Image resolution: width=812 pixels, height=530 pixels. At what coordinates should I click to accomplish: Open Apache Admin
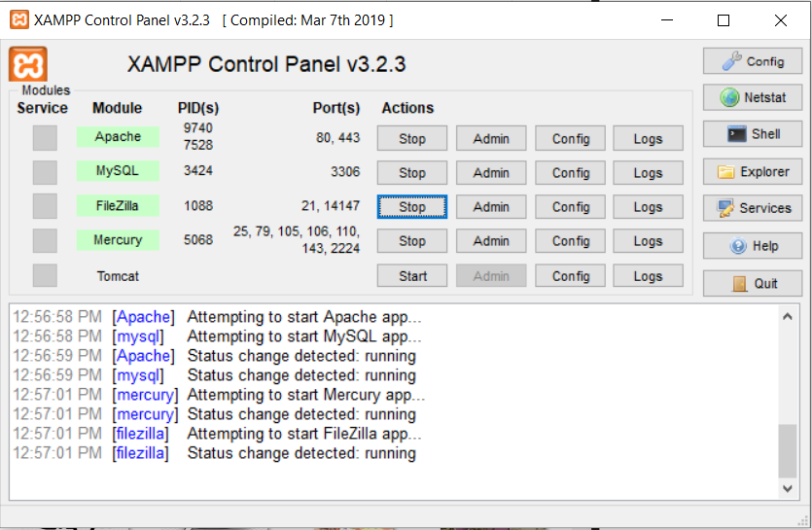tap(491, 138)
